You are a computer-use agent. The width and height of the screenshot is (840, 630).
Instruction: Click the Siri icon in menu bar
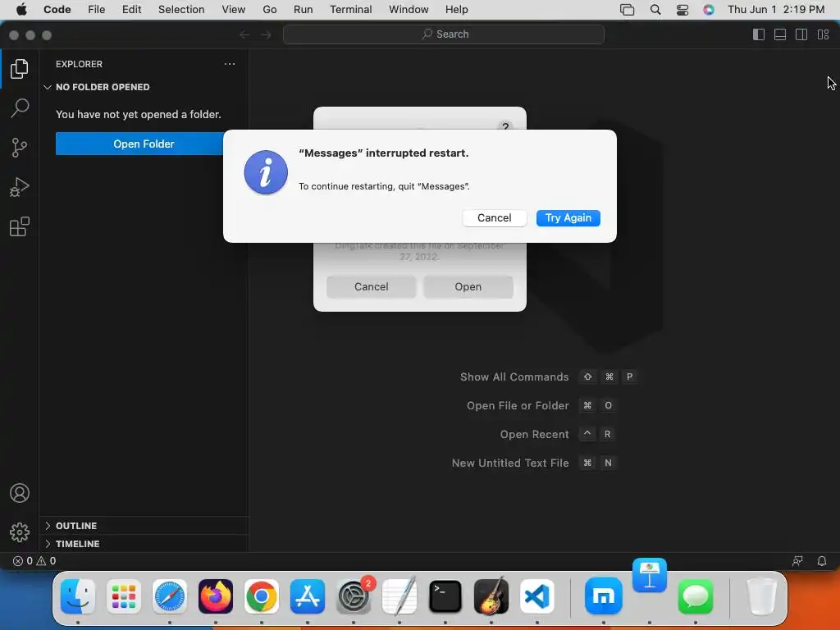click(708, 10)
